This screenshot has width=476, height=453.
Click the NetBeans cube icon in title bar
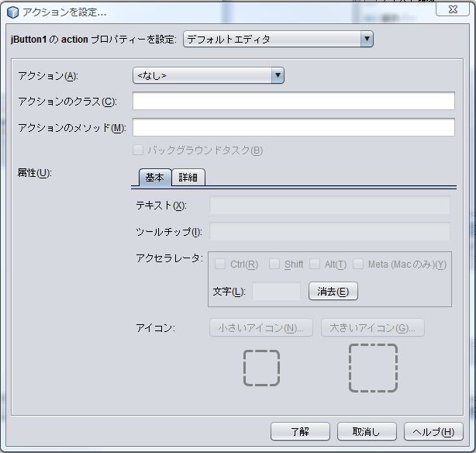click(x=12, y=12)
